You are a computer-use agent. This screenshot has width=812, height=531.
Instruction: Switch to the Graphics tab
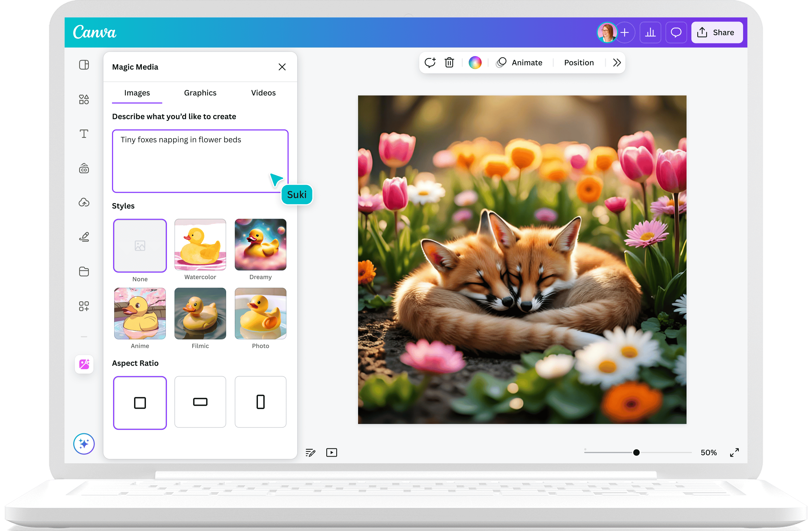pos(200,93)
